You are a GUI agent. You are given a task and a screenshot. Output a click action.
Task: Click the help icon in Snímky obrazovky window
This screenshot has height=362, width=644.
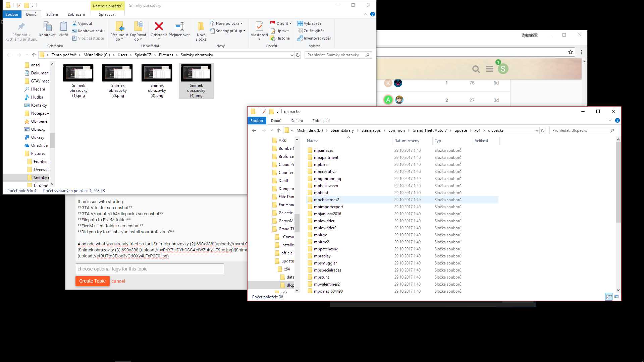[x=372, y=14]
